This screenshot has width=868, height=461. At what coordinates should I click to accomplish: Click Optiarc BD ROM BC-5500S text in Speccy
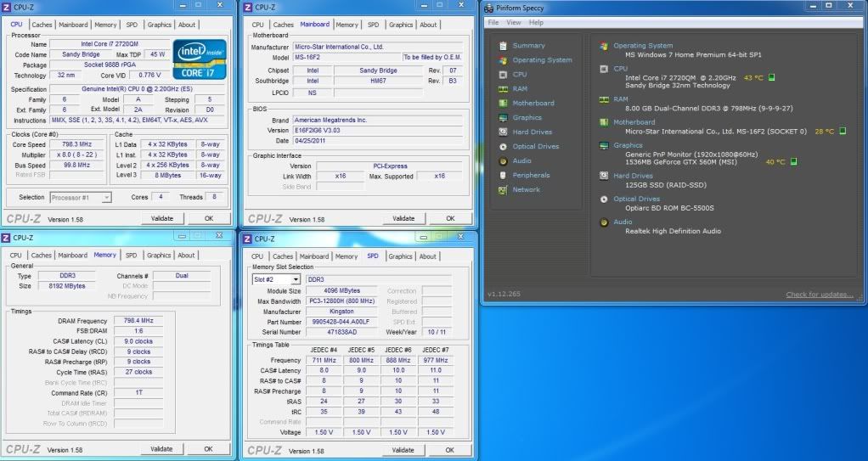pos(669,208)
